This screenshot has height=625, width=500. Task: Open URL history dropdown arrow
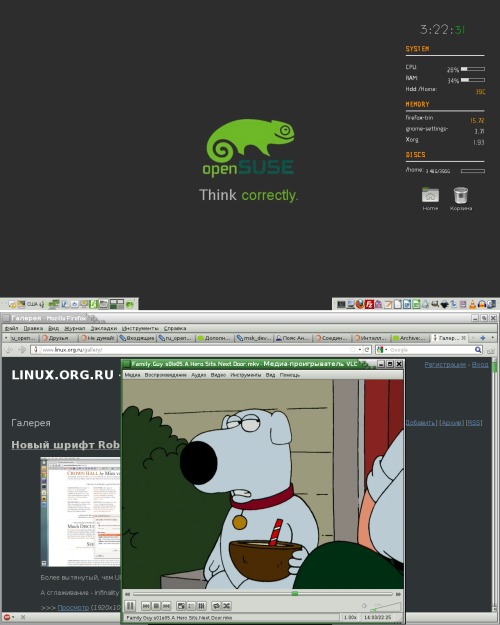[360, 350]
